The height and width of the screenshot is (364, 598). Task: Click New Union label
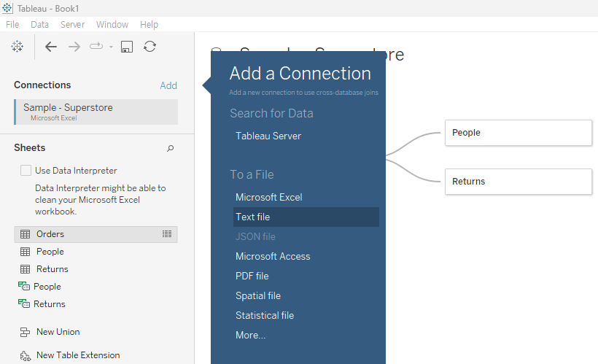[x=58, y=332]
